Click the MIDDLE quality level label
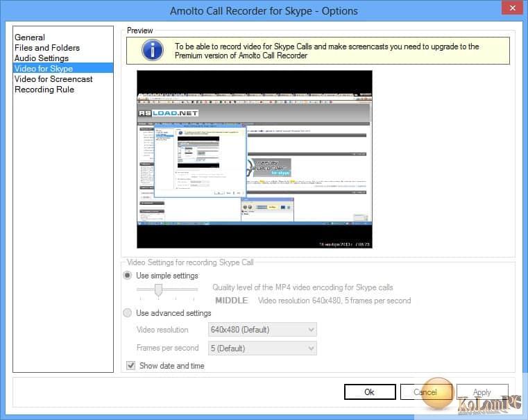Viewport: 528px width, 420px height. [232, 301]
